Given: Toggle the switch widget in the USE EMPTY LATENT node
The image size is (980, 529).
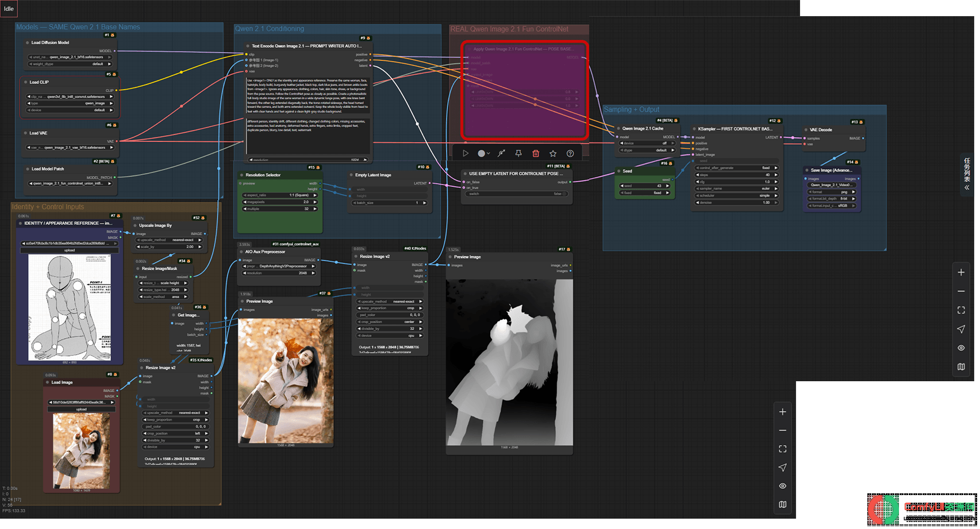Looking at the screenshot, I should (x=516, y=194).
